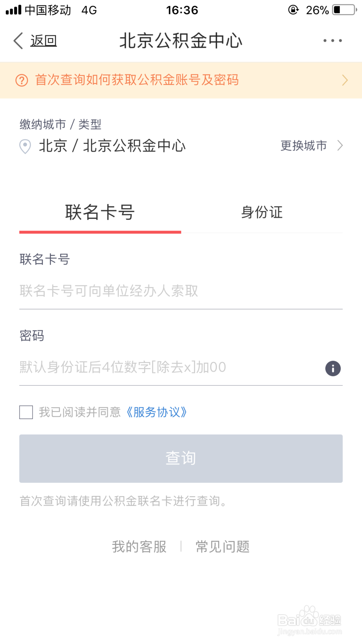The height and width of the screenshot is (644, 362).
Task: Tap the battery status icon
Action: pyautogui.click(x=344, y=10)
